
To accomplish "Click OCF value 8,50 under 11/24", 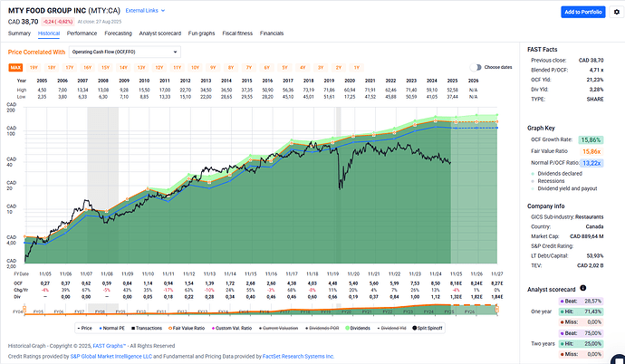I will point(436,283).
